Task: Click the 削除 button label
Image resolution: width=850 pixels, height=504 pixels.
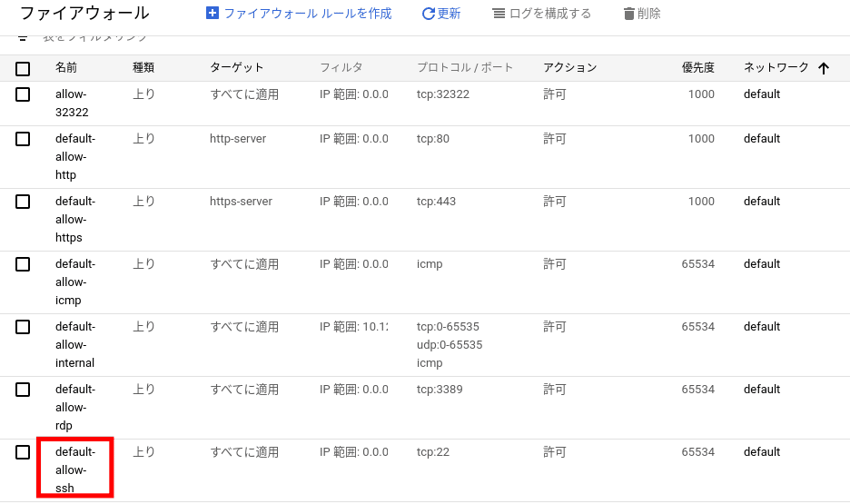Action: click(649, 14)
